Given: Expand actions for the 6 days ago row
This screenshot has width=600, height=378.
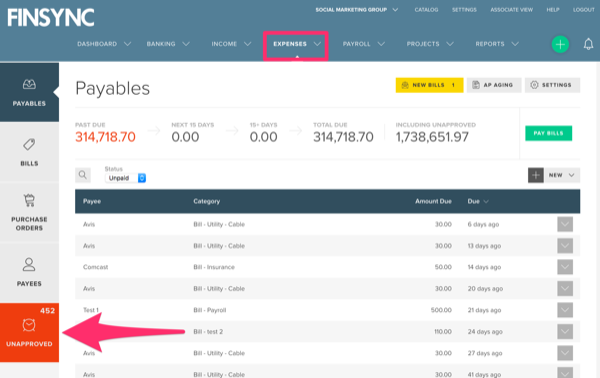Looking at the screenshot, I should tap(565, 224).
